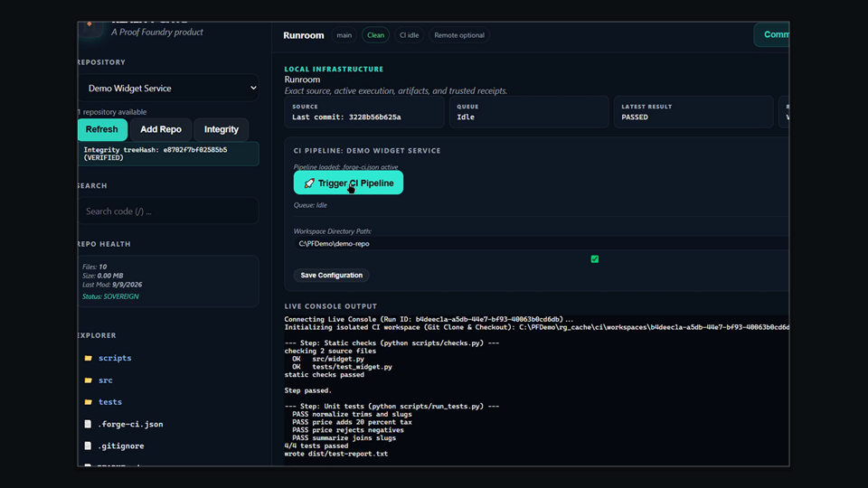Click 'wrote dist/test-report.txt' console line

[336, 454]
